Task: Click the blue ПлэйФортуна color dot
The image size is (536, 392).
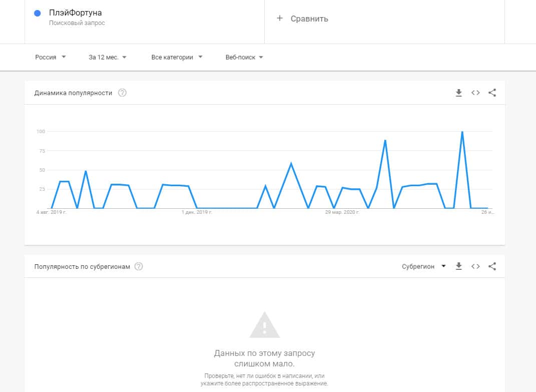Action: click(x=37, y=14)
